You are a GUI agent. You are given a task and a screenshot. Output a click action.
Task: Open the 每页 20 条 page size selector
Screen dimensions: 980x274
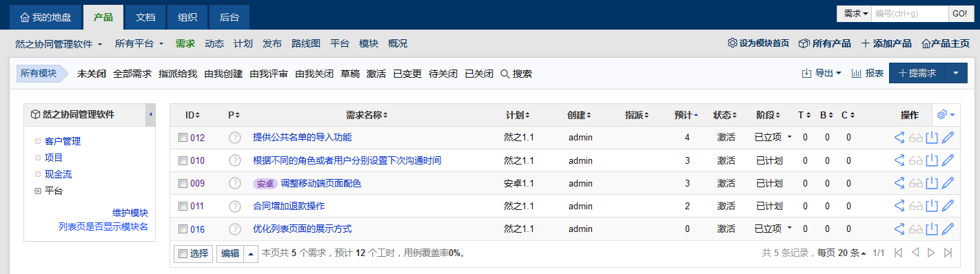(841, 253)
